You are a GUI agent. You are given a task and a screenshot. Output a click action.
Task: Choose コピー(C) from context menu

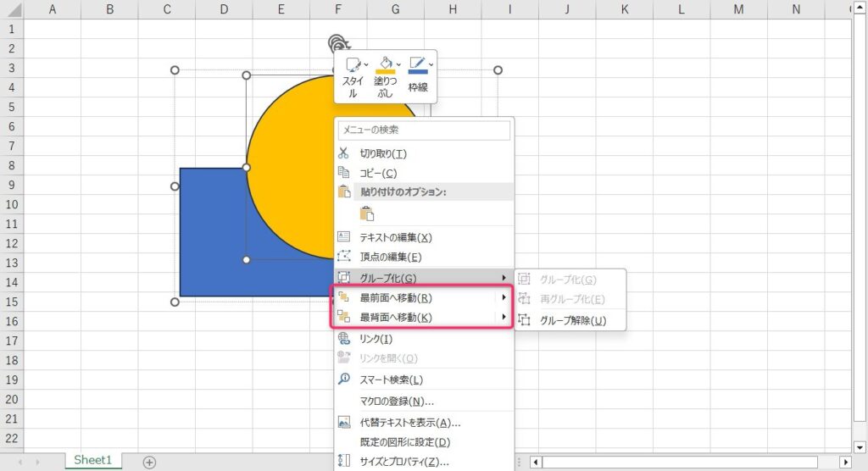click(378, 173)
